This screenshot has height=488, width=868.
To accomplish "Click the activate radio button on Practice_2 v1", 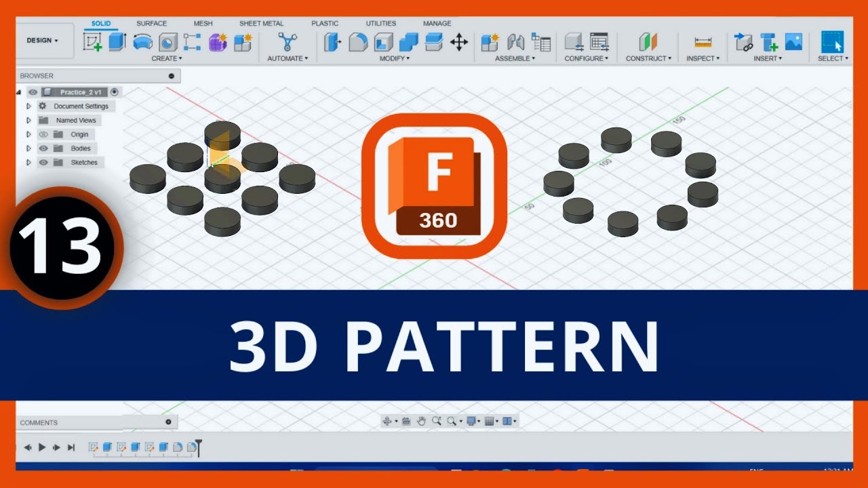I will point(115,92).
